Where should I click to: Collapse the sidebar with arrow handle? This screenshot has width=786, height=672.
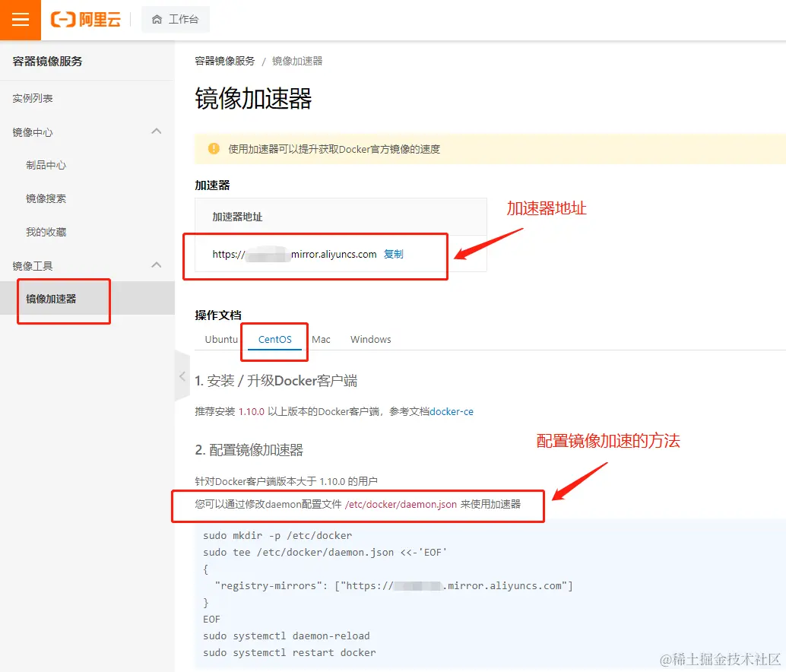(x=182, y=376)
